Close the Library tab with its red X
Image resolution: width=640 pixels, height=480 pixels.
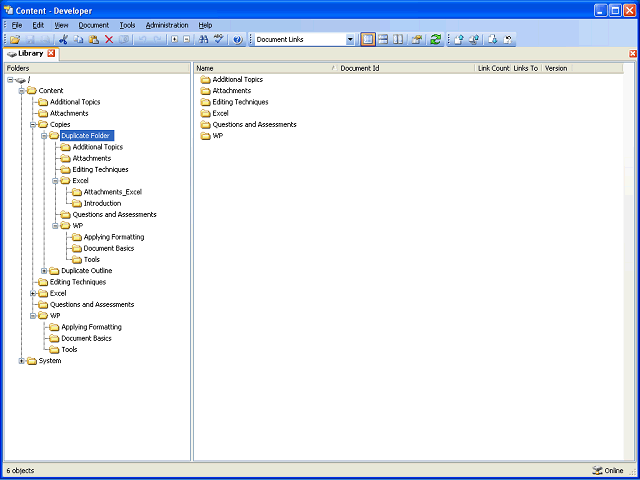tap(51, 53)
